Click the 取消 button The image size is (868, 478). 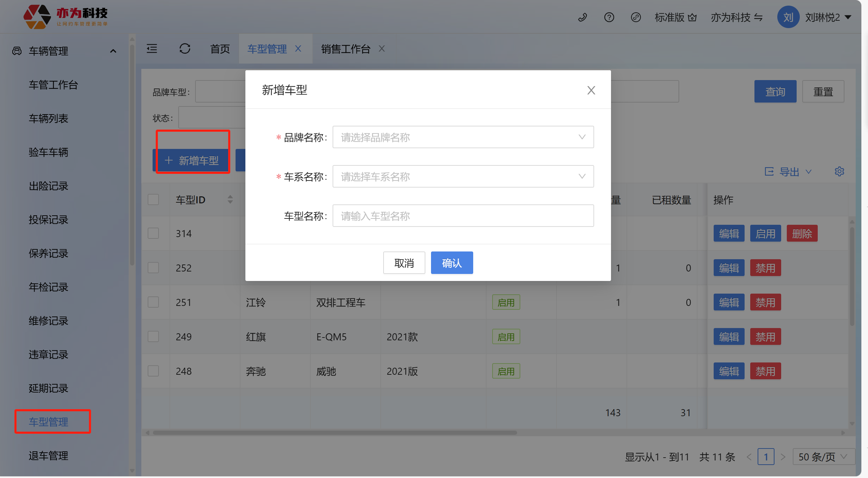point(404,263)
